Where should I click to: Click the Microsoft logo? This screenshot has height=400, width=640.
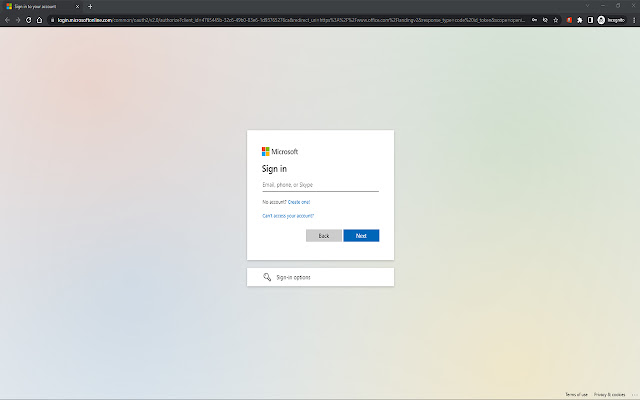[x=280, y=151]
